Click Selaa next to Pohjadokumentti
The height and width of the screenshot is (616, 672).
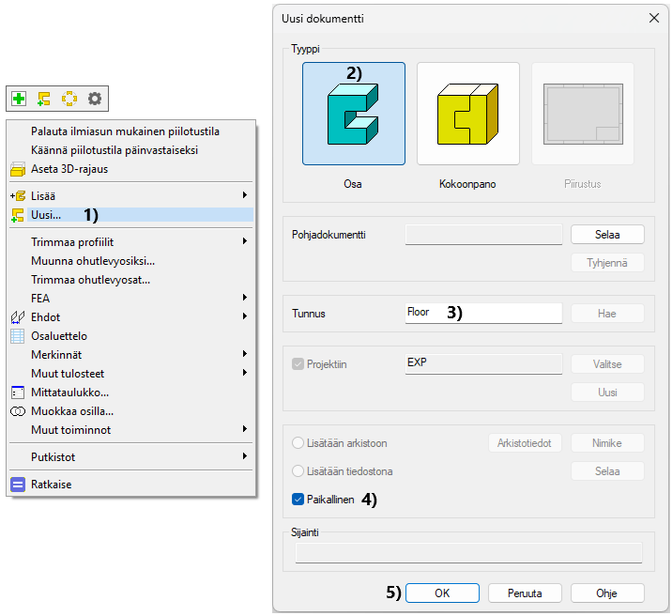[x=607, y=234]
